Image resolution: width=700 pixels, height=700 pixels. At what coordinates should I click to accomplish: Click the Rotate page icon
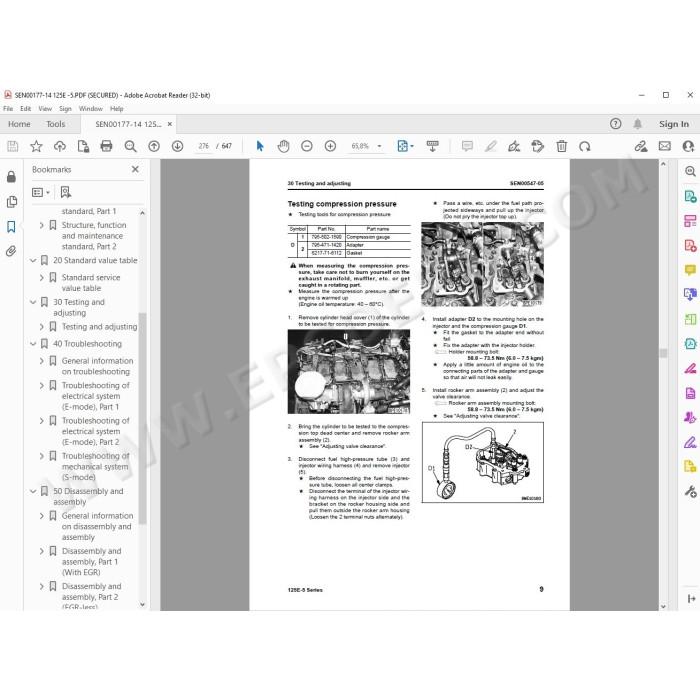click(x=585, y=146)
